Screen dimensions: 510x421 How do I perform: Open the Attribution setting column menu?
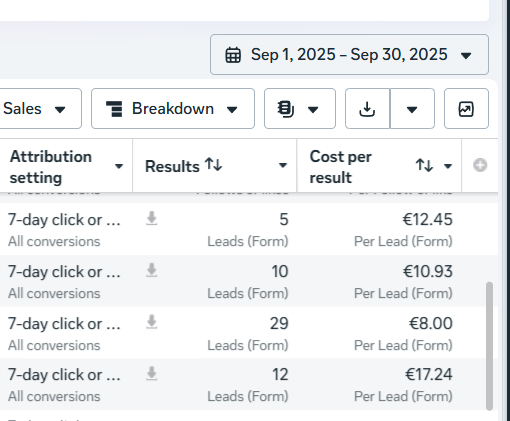click(x=119, y=166)
